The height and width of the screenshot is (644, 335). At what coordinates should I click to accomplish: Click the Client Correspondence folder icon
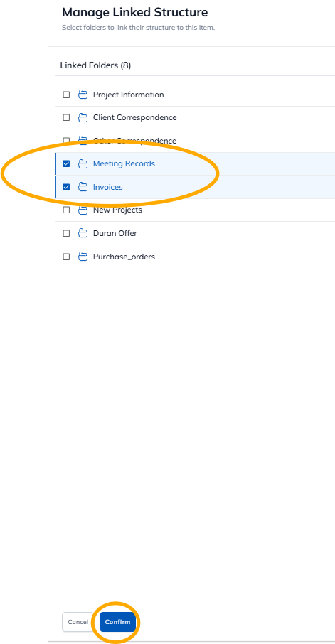83,118
